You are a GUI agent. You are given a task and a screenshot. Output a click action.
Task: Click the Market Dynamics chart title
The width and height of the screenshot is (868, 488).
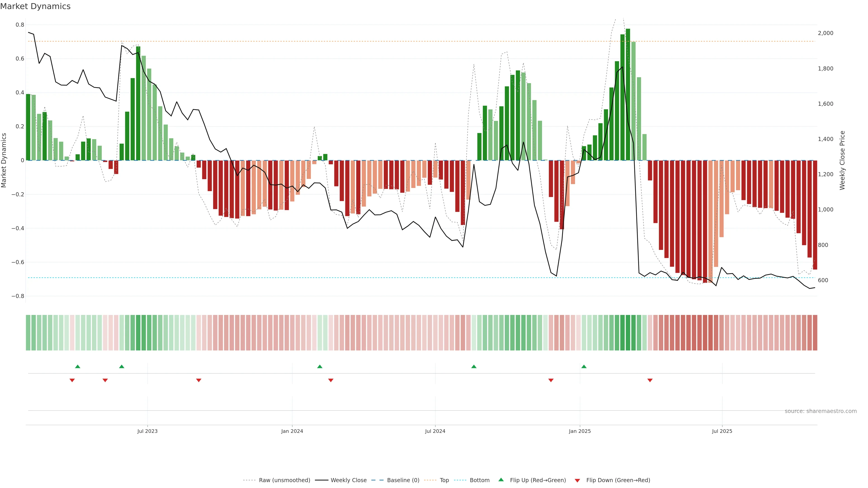click(35, 6)
